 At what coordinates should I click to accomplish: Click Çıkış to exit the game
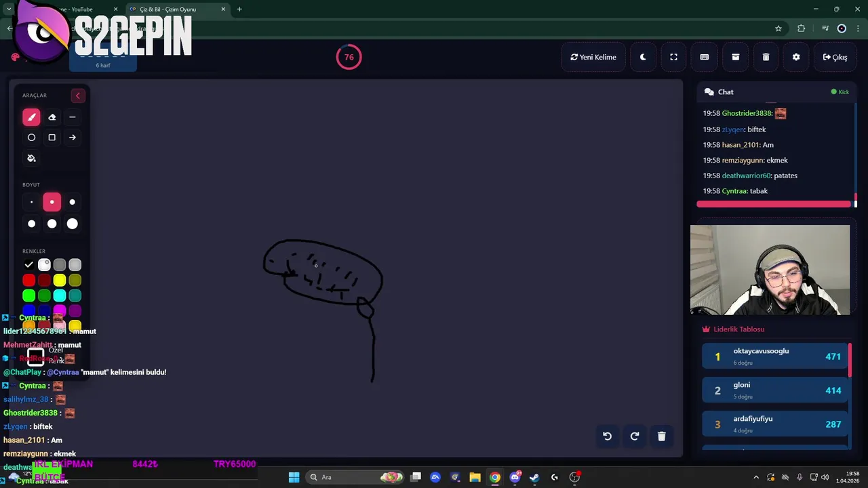pos(835,57)
